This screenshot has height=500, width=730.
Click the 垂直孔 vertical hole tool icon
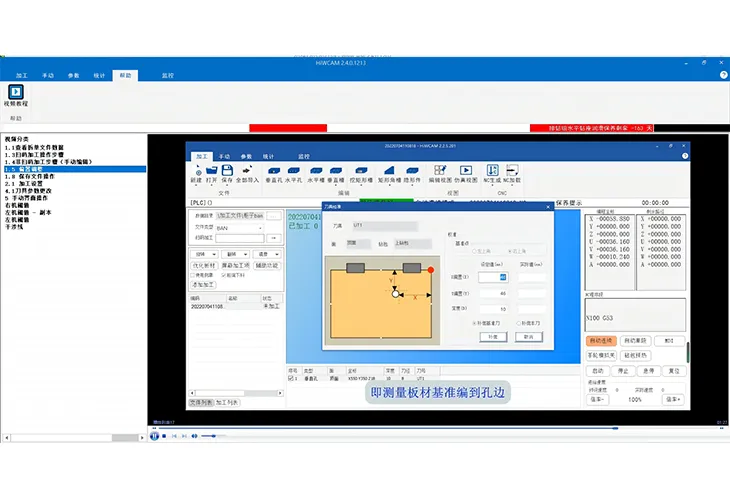tap(276, 173)
